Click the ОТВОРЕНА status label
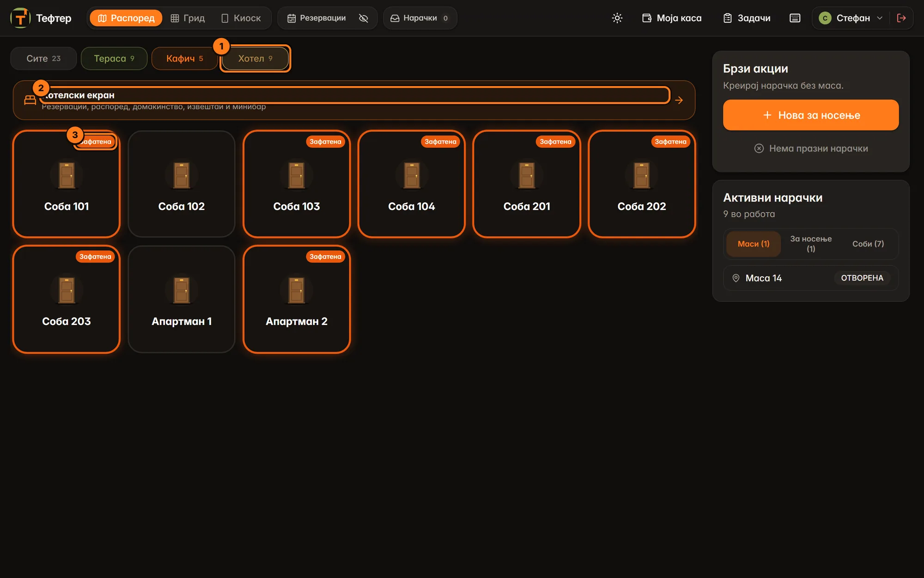 (x=862, y=278)
